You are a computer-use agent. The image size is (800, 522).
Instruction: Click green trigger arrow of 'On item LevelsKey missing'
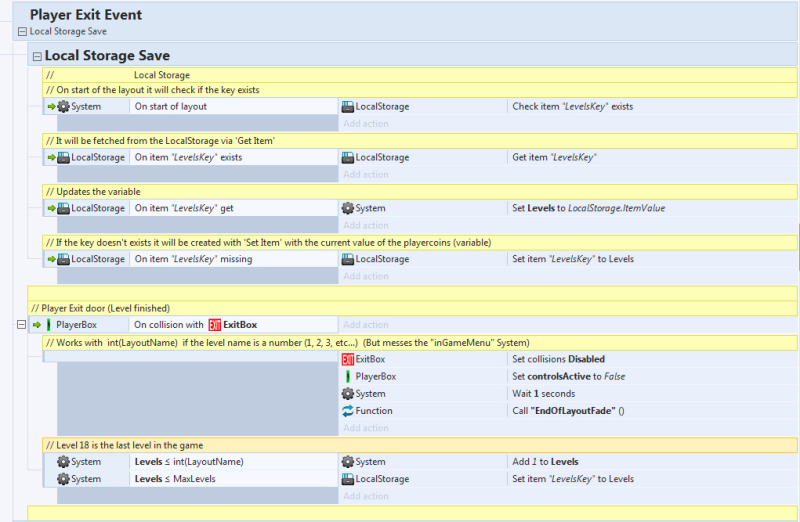tap(51, 259)
